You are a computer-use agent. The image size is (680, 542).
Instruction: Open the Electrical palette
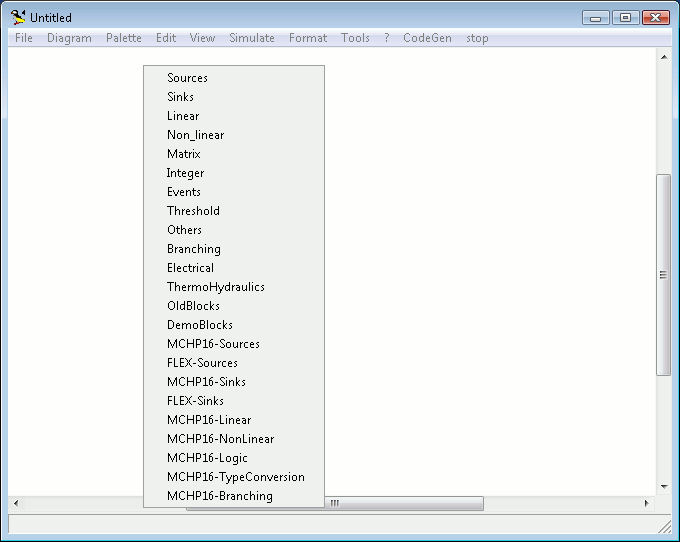point(234,268)
